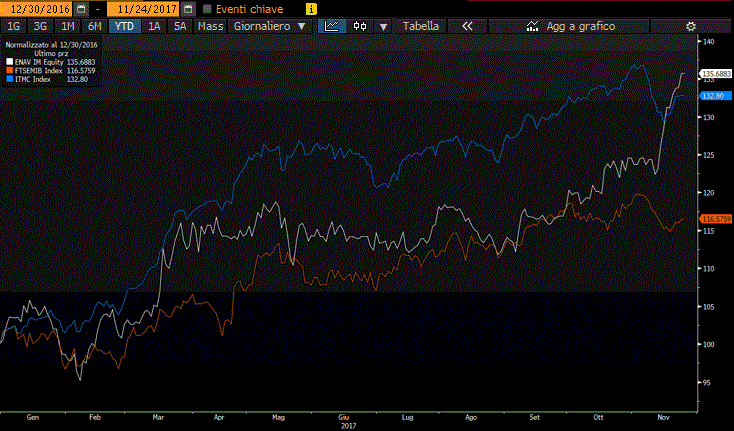Viewport: 734px width, 431px height.
Task: Toggle the Eventi chiave checkbox
Action: [208, 9]
